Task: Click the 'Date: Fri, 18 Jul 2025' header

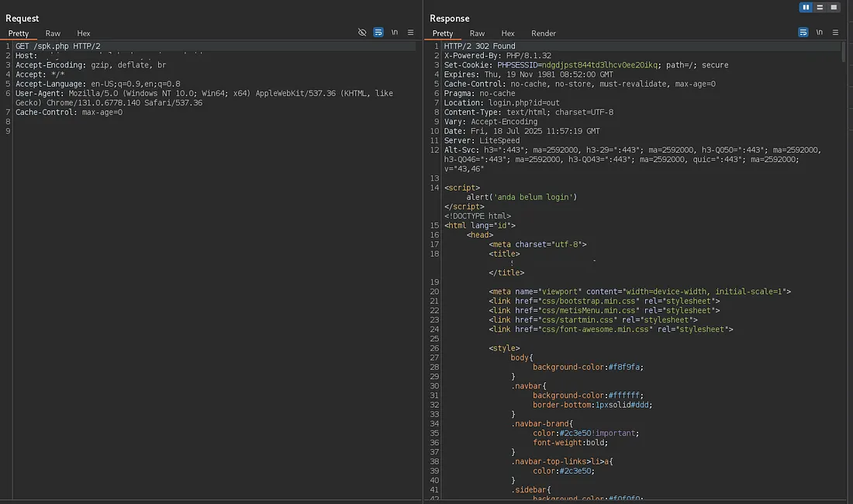Action: click(522, 131)
